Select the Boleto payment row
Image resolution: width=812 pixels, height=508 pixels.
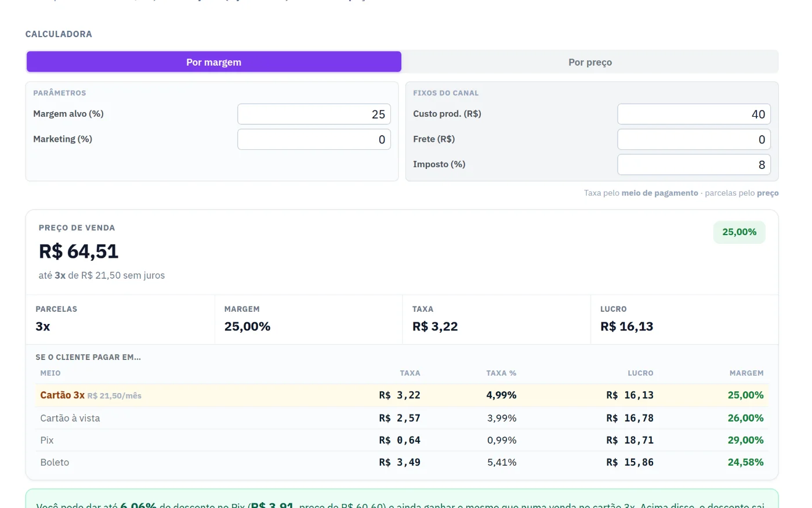click(402, 462)
